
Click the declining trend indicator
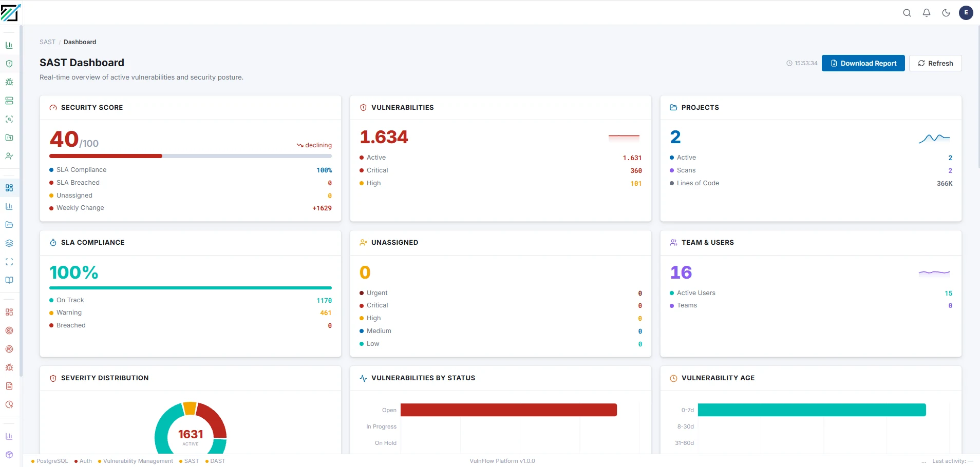tap(314, 145)
